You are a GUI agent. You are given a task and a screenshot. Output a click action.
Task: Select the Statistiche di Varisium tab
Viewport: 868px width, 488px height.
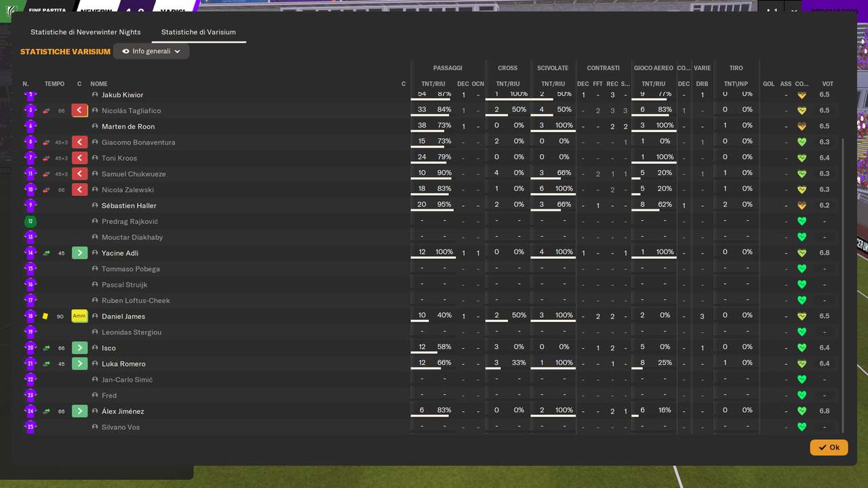(x=199, y=32)
